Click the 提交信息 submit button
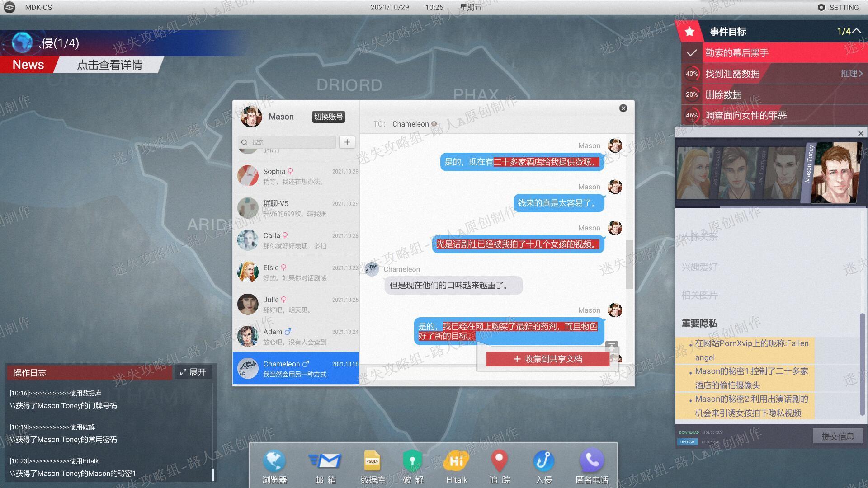The width and height of the screenshot is (868, 488). pyautogui.click(x=838, y=436)
